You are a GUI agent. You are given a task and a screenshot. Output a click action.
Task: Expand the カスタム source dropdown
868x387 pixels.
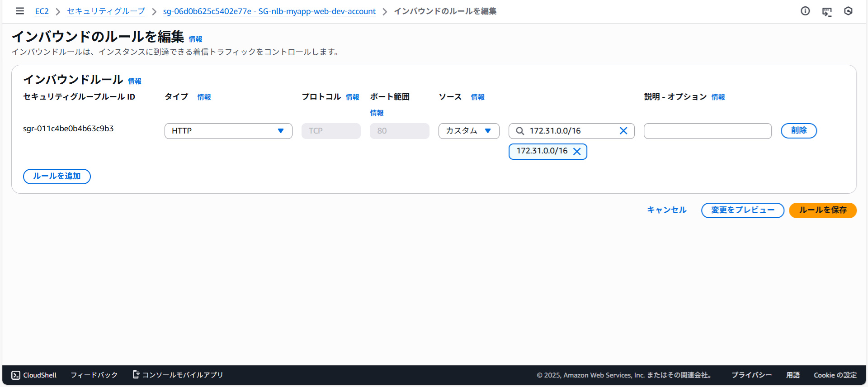tap(468, 131)
